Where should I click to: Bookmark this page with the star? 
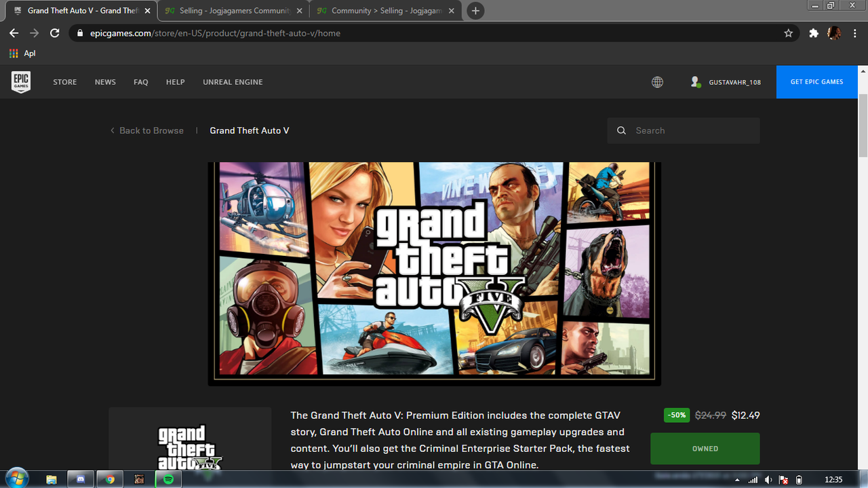[789, 33]
